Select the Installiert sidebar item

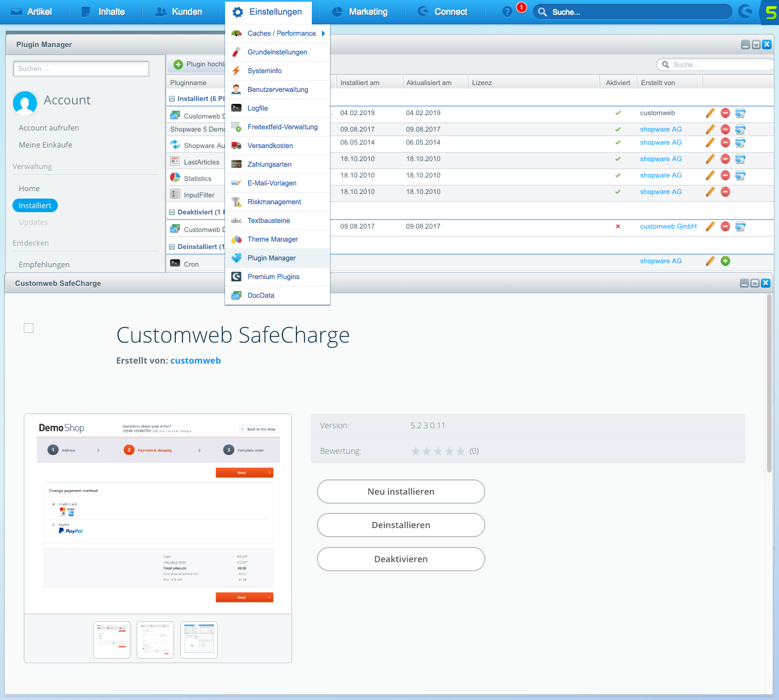(35, 205)
